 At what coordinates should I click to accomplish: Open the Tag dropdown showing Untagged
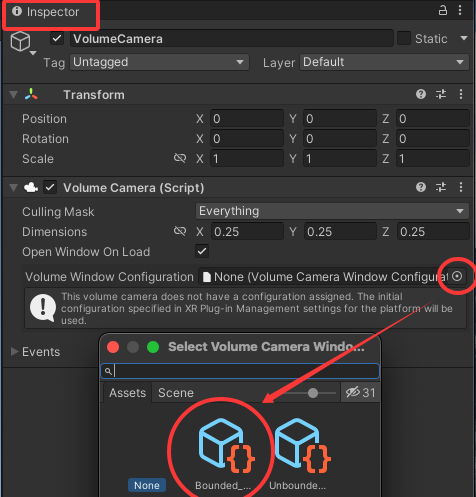click(x=159, y=62)
